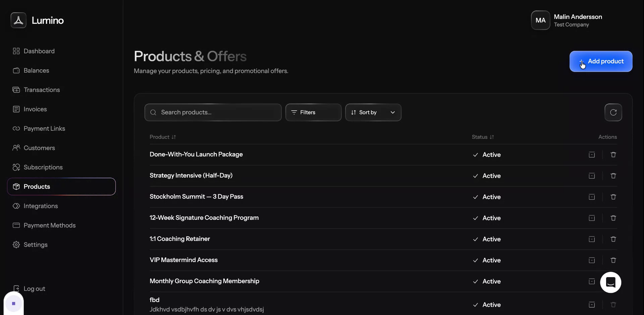Archive Monthly Group Coaching Membership
Viewport: 644px width, 315px height.
(592, 281)
